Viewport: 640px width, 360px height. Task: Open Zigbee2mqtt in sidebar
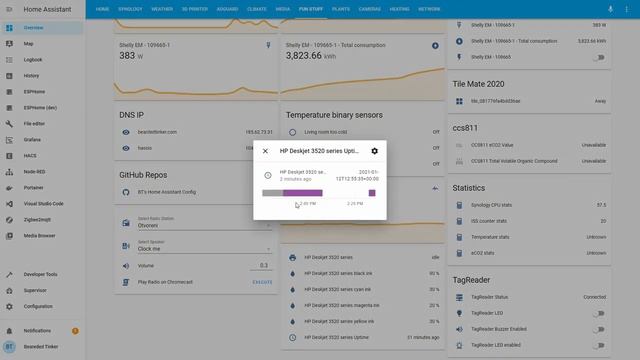[42, 220]
